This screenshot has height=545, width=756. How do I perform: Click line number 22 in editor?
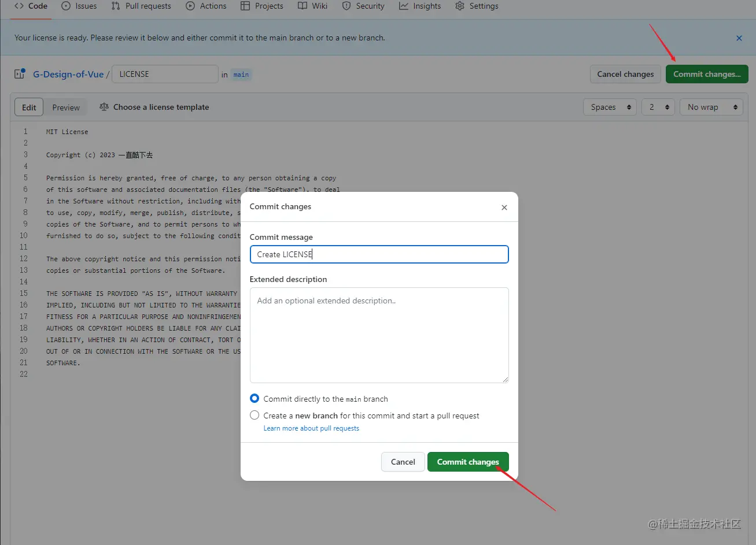pyautogui.click(x=24, y=374)
